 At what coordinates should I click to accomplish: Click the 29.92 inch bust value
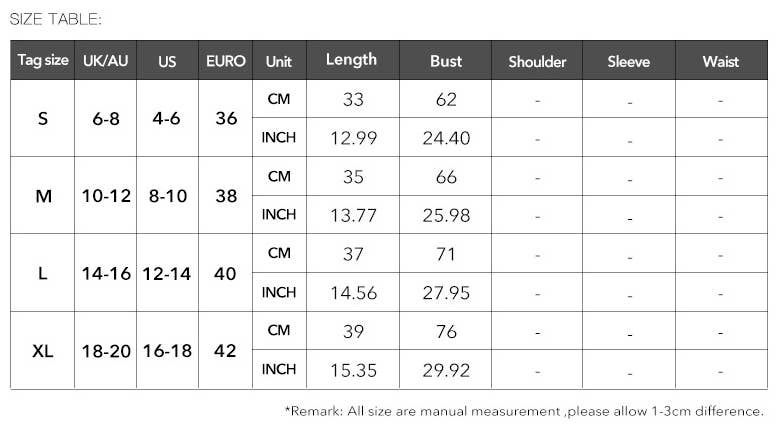point(446,370)
